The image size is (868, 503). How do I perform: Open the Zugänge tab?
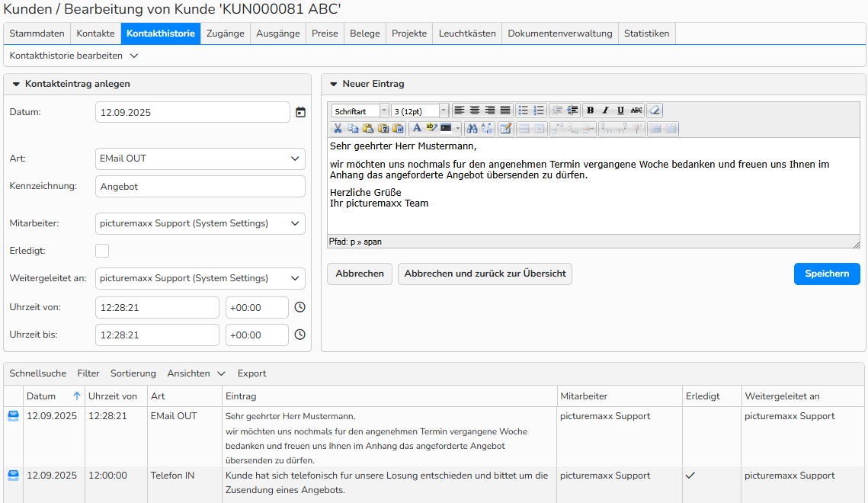226,34
